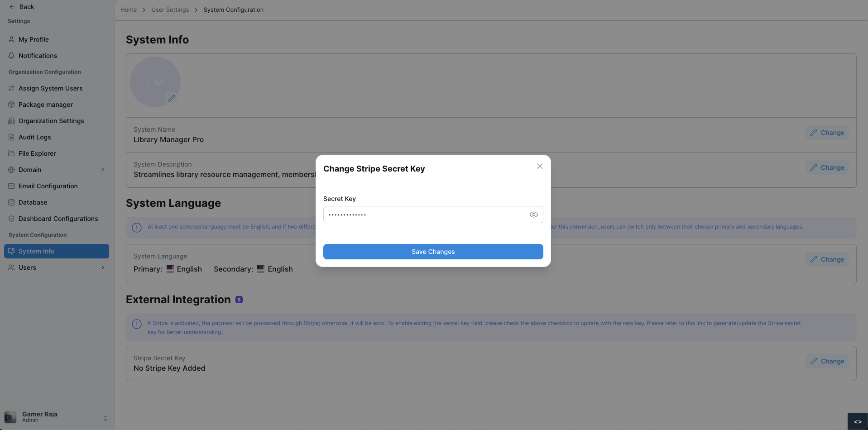868x430 pixels.
Task: Click inside the Secret Key input field
Action: coord(421,214)
